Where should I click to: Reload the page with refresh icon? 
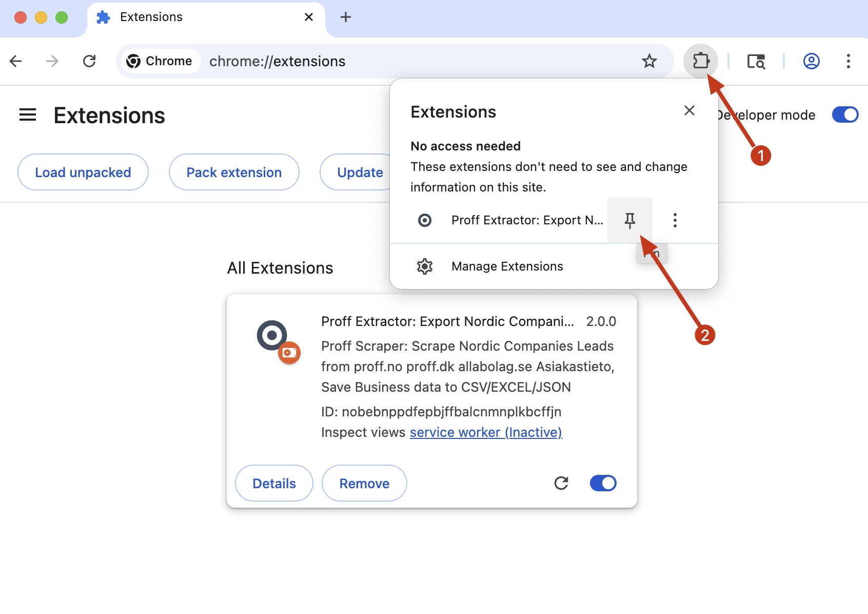(90, 61)
